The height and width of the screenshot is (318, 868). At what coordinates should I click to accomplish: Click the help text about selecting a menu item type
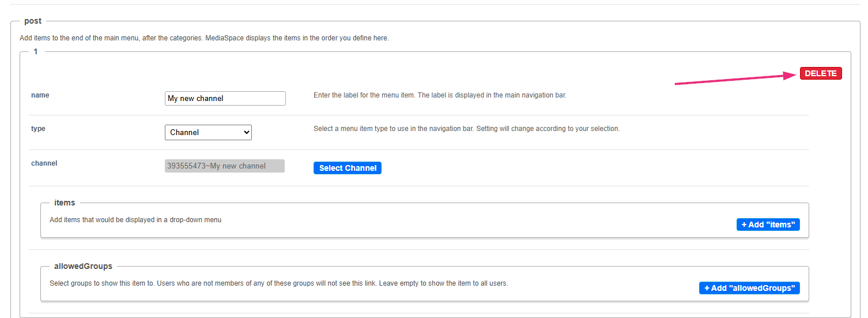pos(466,129)
